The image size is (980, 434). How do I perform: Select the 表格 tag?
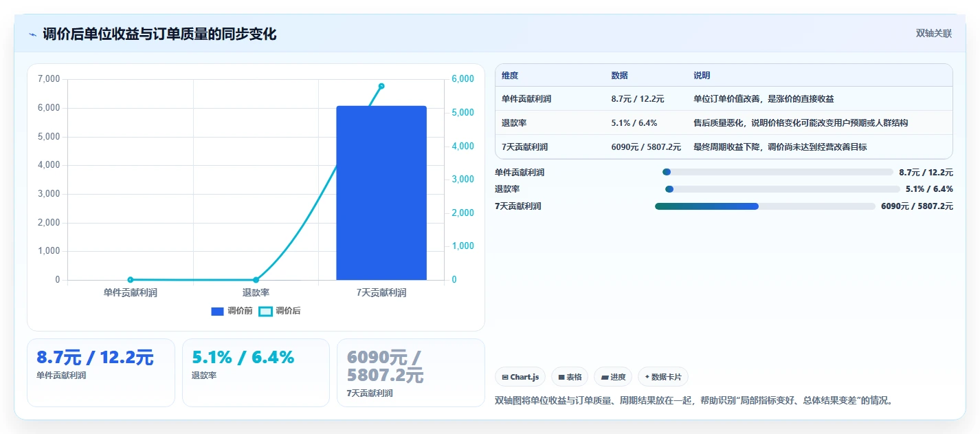(570, 377)
